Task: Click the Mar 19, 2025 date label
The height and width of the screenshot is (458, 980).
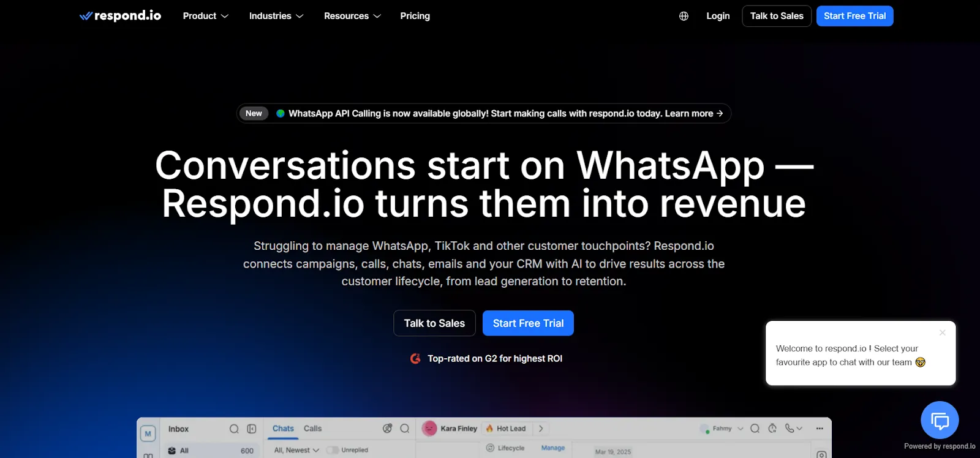Action: pyautogui.click(x=612, y=452)
